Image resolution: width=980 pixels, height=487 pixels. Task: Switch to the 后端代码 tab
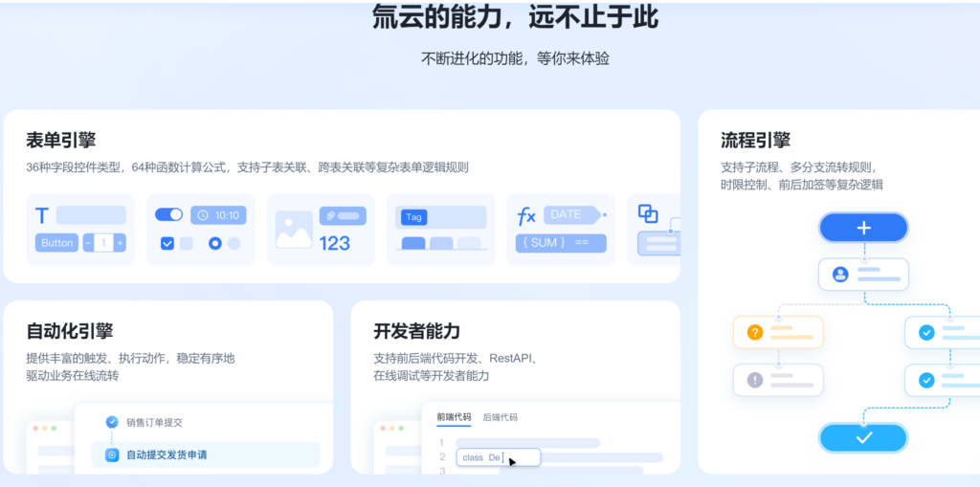point(501,417)
